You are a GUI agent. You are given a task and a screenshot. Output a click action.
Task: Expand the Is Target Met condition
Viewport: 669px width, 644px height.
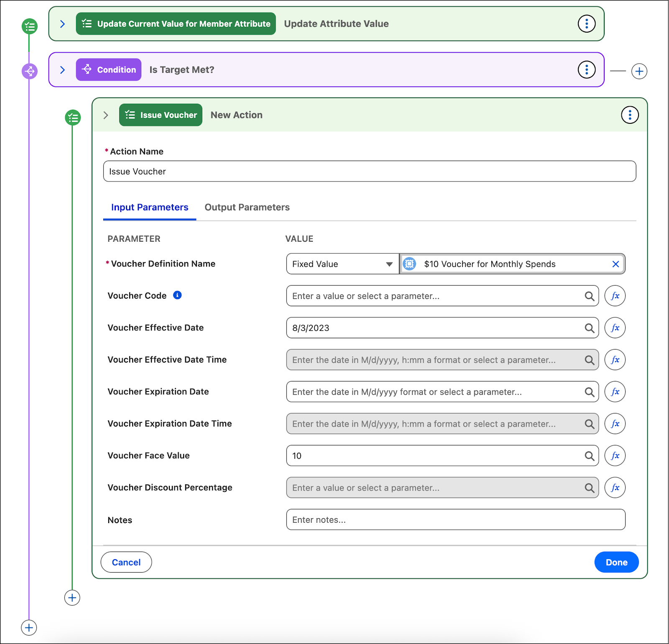[x=62, y=70]
